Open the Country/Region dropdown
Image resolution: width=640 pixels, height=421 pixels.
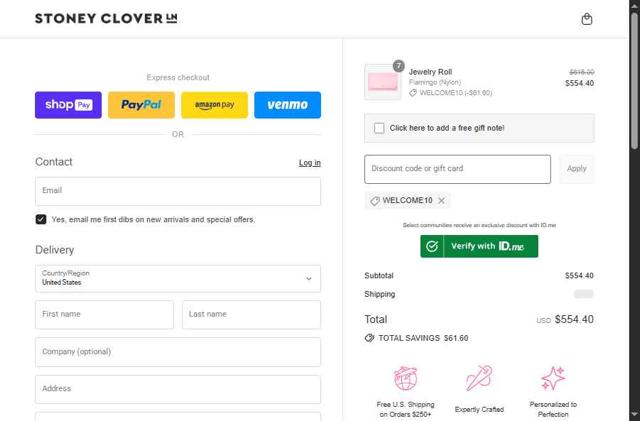click(x=178, y=278)
